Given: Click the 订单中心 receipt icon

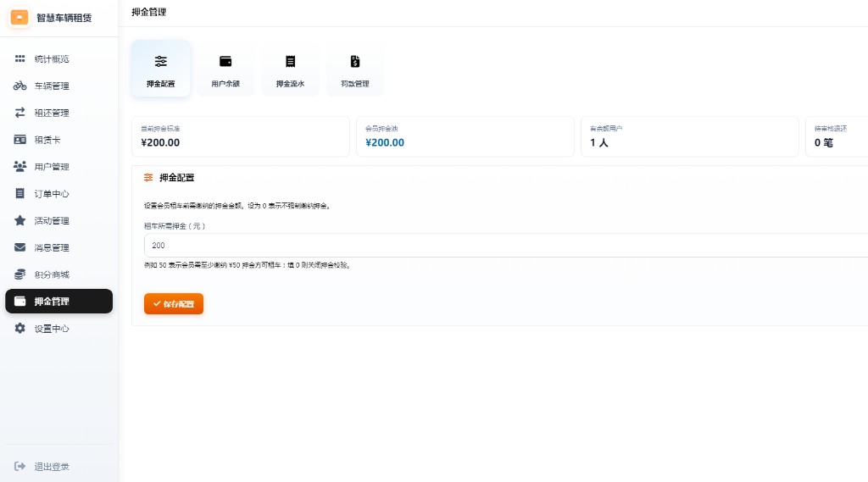Looking at the screenshot, I should click(20, 194).
